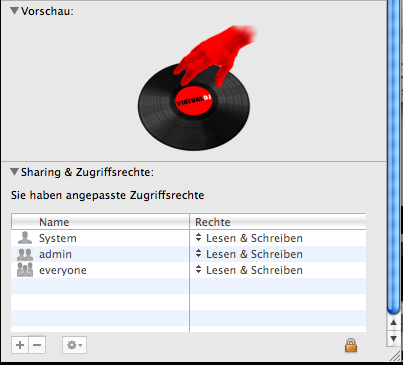Select the everyone group icon
The image size is (403, 365).
coord(25,270)
